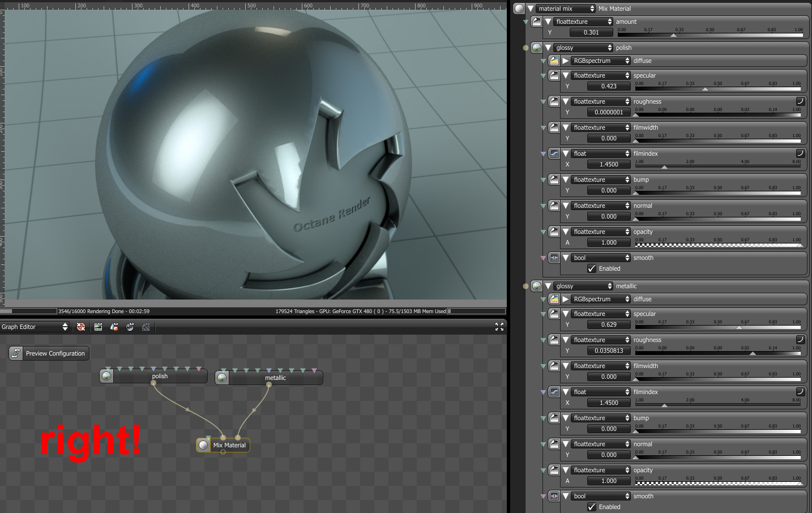Click the texture icon of the metallic bump row
812x513 pixels.
(554, 418)
